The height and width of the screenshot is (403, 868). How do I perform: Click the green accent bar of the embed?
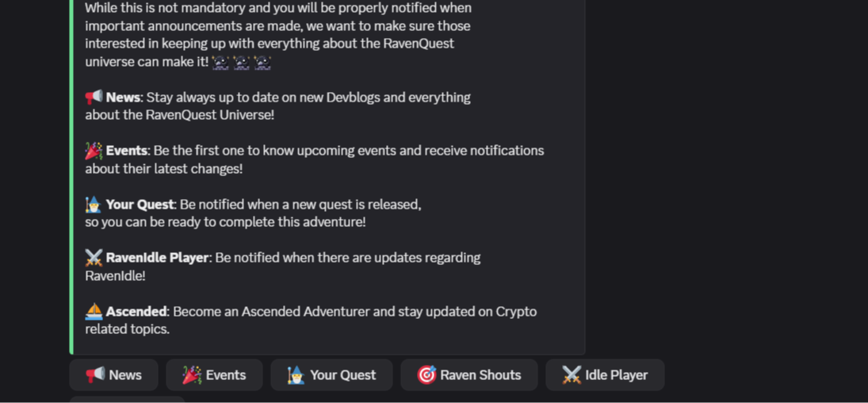tap(71, 176)
